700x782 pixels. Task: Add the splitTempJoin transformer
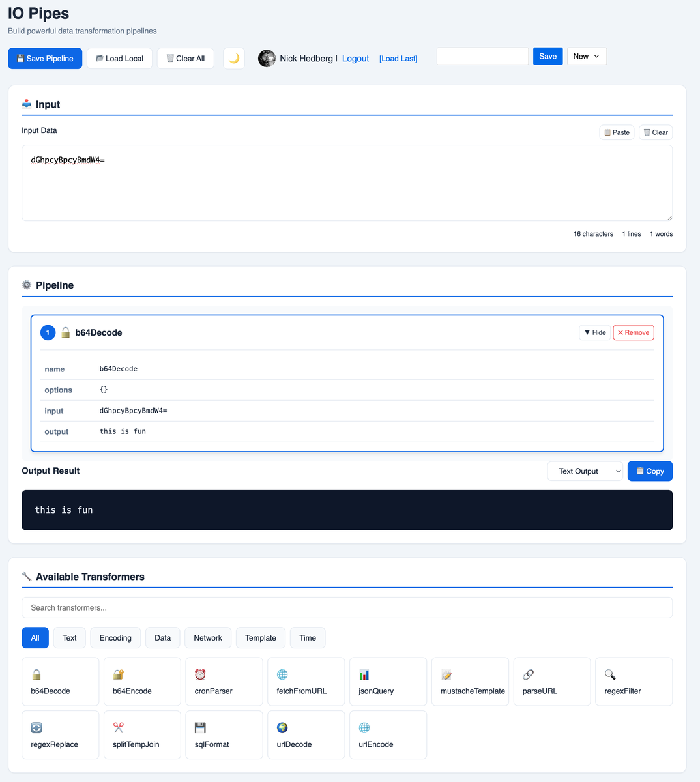pyautogui.click(x=142, y=735)
